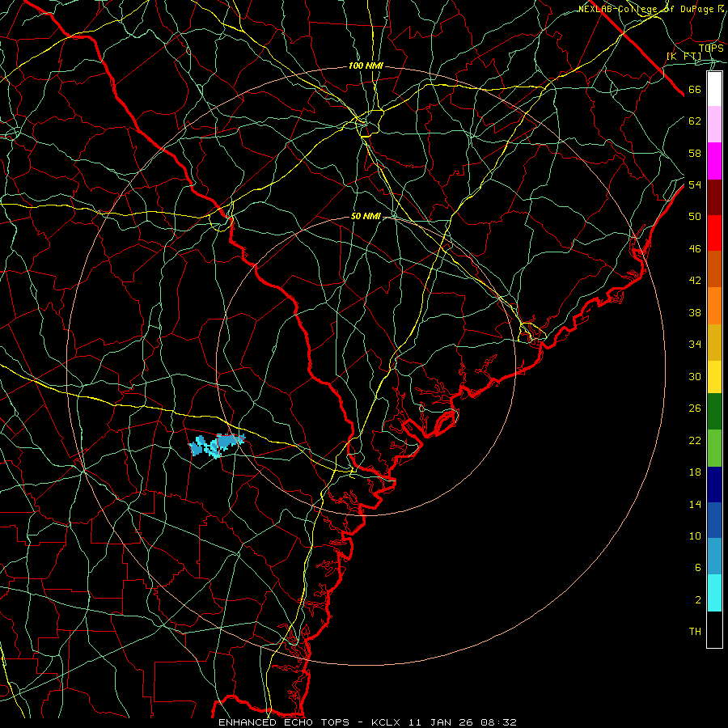Click the yellow legend color swatch
Viewport: 728px width, 728px height.
[x=714, y=377]
